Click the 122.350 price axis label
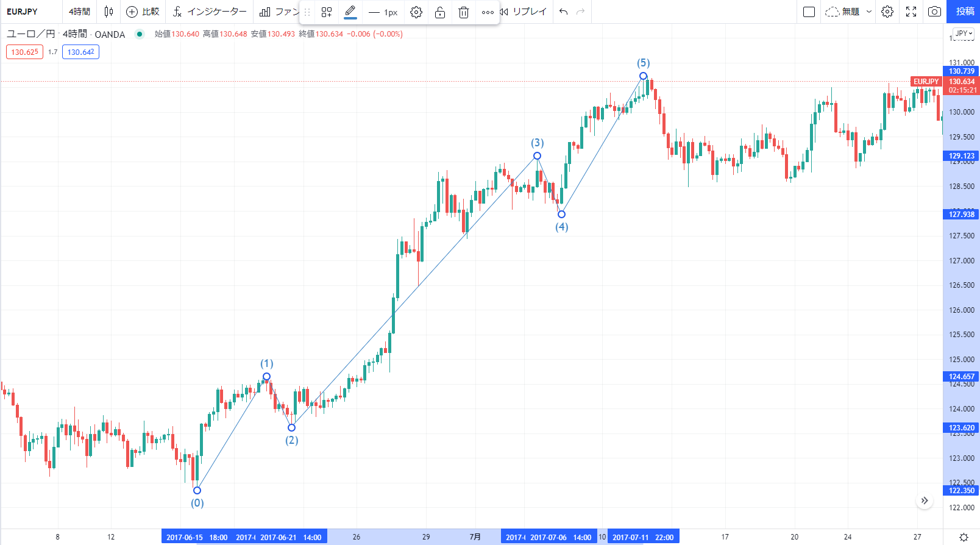This screenshot has height=545, width=980. (962, 491)
